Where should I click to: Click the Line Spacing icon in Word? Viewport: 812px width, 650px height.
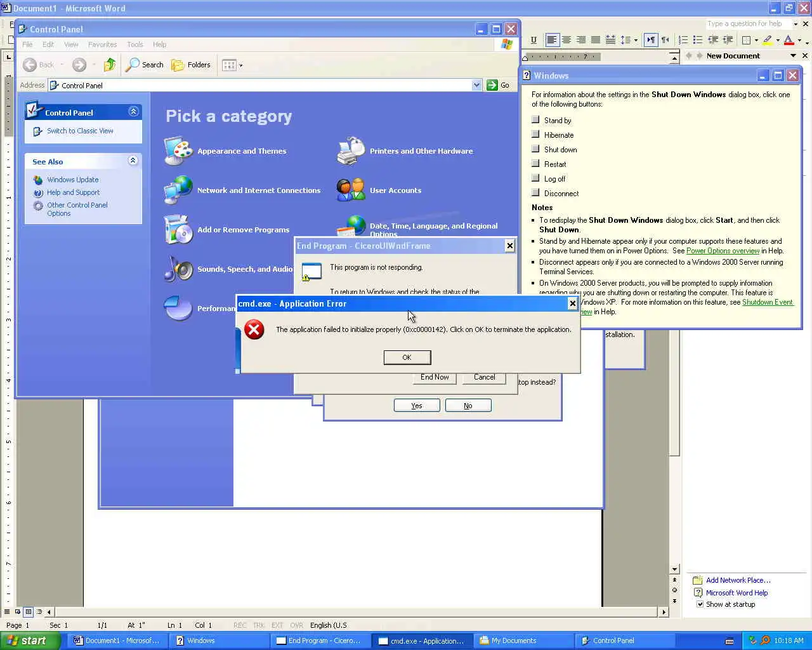[x=625, y=40]
